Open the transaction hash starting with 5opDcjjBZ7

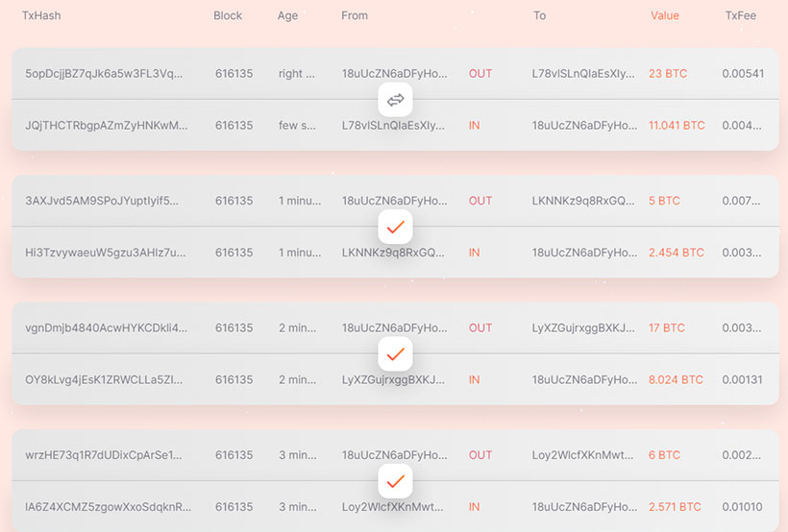click(x=103, y=74)
